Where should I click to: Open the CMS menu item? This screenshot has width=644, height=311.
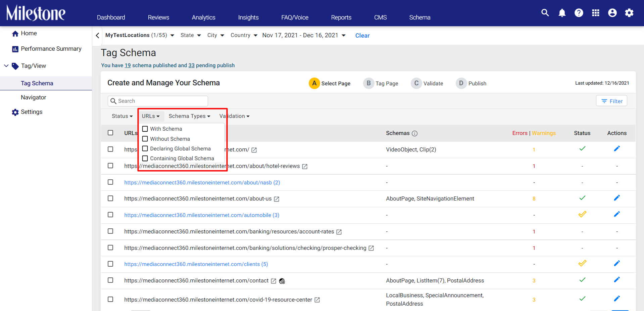pos(380,17)
